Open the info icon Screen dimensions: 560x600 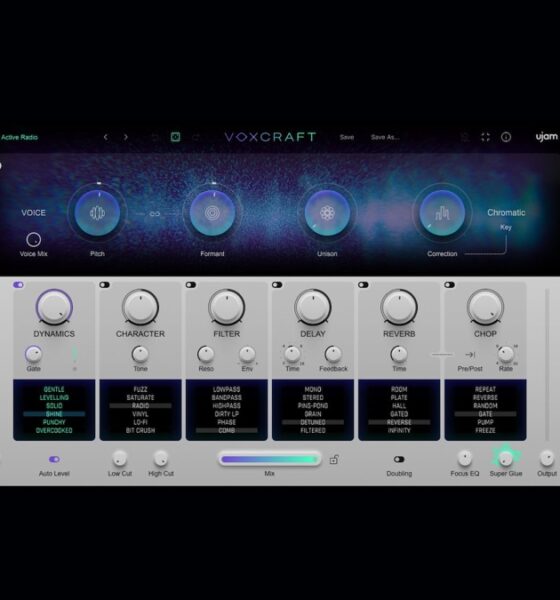pyautogui.click(x=506, y=137)
